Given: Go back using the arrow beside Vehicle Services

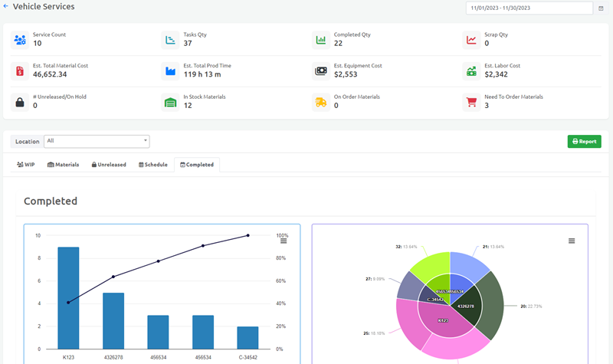Looking at the screenshot, I should point(6,6).
